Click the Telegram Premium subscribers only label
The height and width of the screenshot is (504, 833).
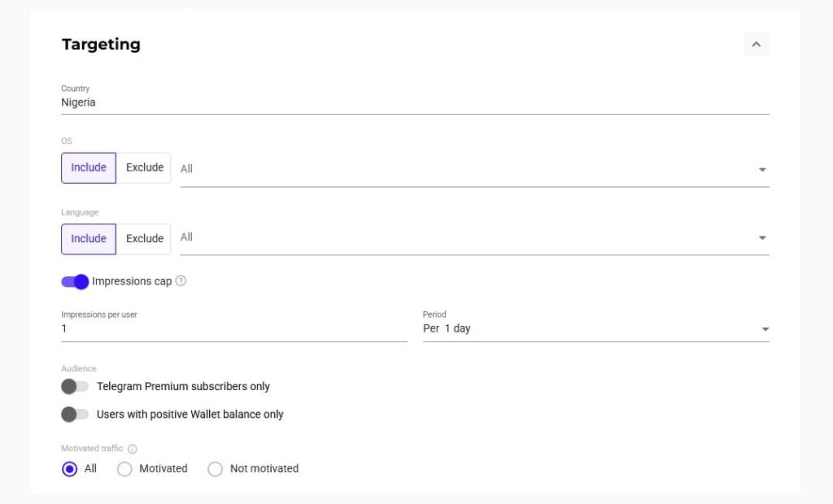pyautogui.click(x=183, y=387)
